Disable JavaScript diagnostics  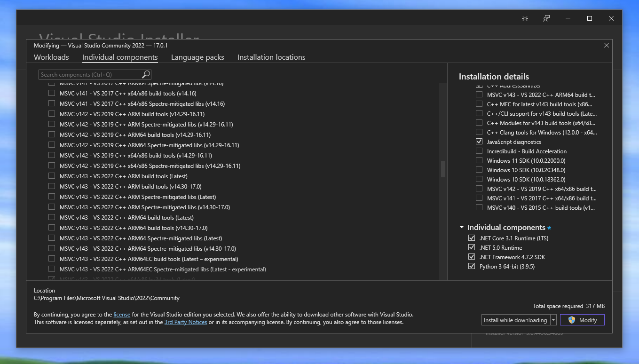(479, 142)
